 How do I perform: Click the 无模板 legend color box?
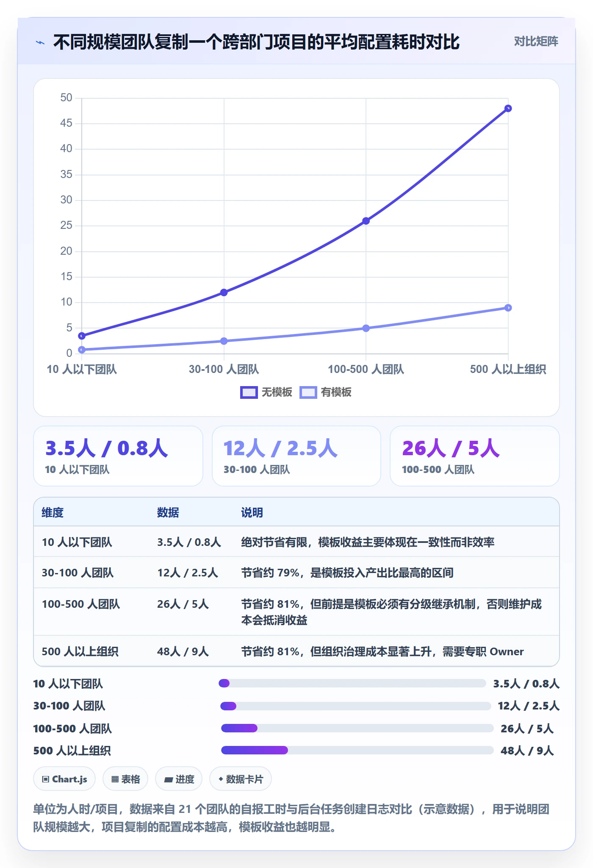click(249, 392)
